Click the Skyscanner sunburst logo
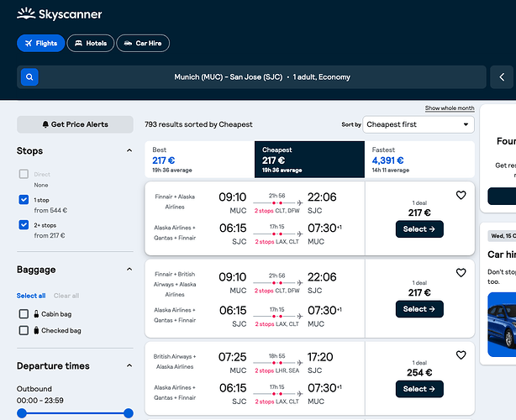 (26, 13)
